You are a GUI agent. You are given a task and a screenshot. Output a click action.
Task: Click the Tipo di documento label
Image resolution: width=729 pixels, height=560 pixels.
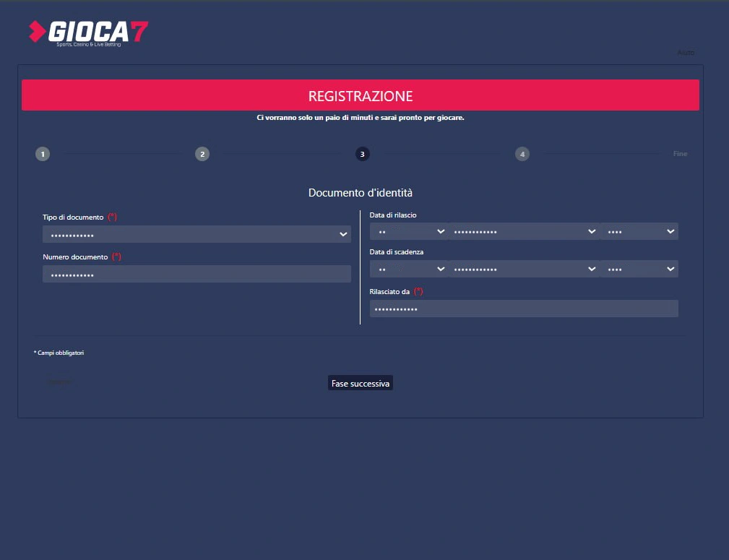pyautogui.click(x=73, y=217)
